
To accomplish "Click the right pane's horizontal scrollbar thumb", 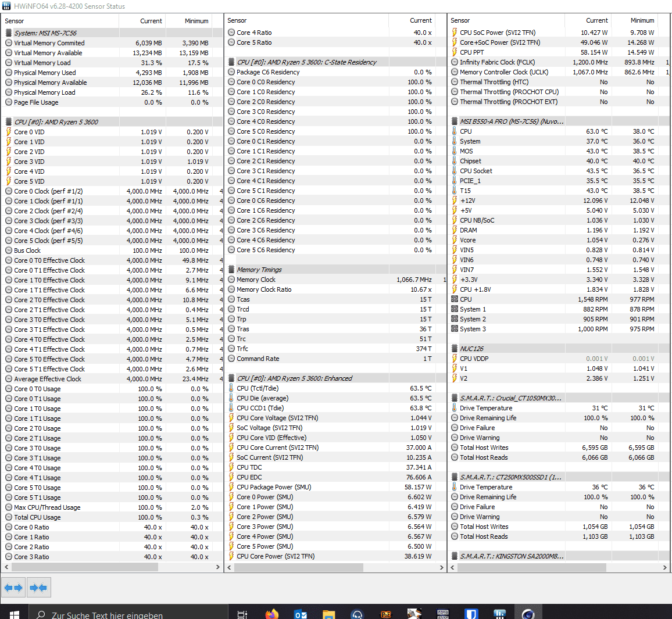I will [531, 568].
